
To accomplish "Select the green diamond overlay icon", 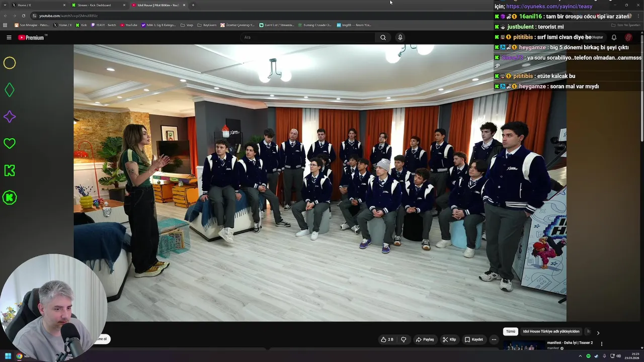I will point(10,90).
